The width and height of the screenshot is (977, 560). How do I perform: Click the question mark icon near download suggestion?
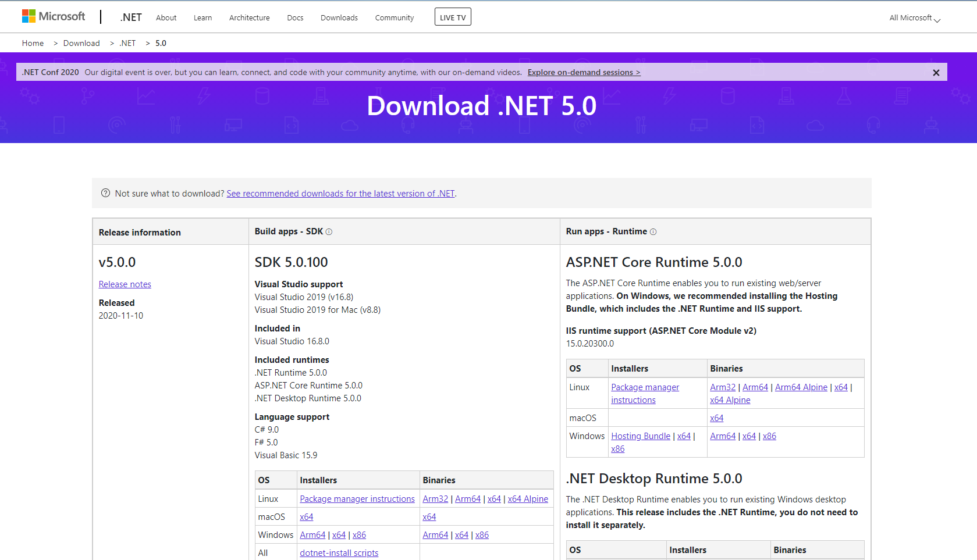pos(105,192)
